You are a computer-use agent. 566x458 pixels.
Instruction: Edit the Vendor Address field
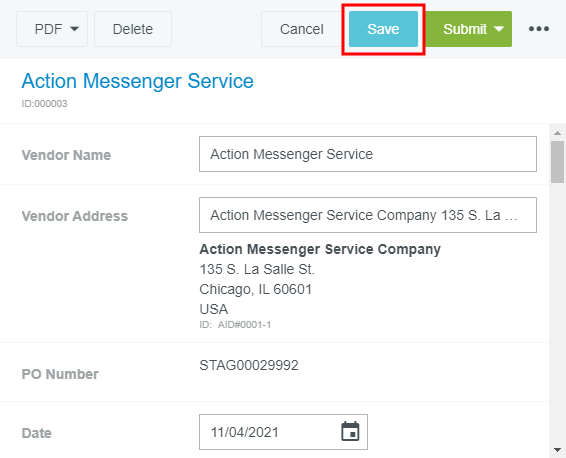(x=368, y=215)
